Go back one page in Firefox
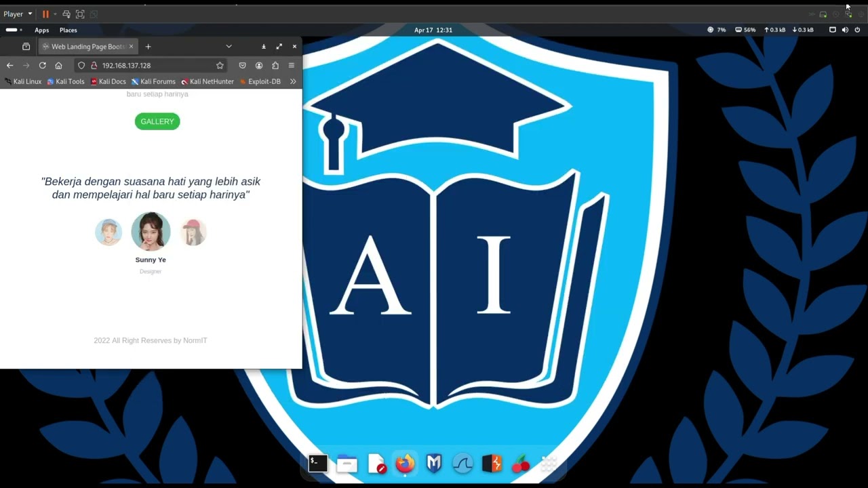 9,65
